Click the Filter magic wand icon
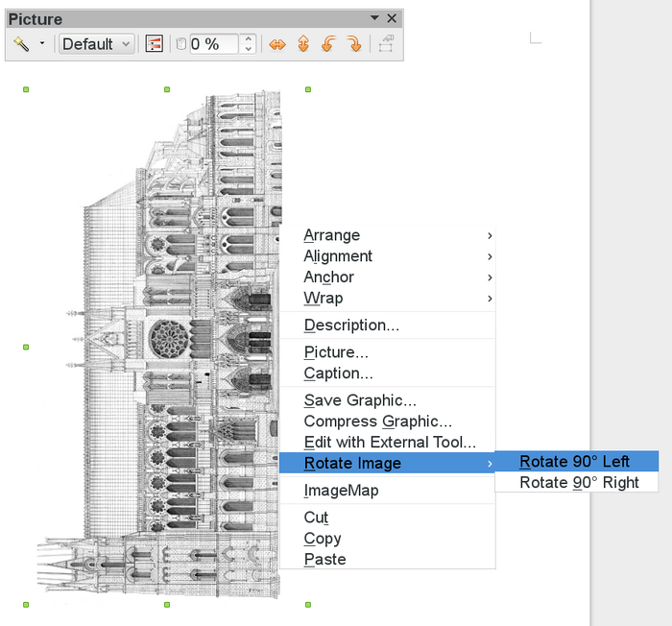The height and width of the screenshot is (626, 672). point(21,44)
